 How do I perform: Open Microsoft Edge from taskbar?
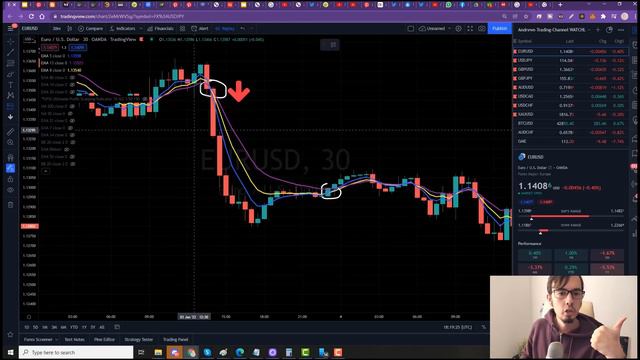[x=240, y=352]
